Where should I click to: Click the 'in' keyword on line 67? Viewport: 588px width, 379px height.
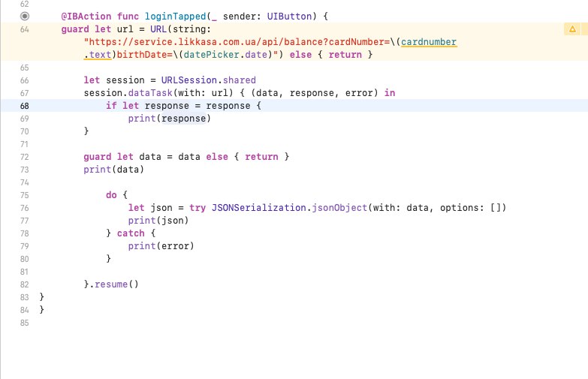pos(390,93)
